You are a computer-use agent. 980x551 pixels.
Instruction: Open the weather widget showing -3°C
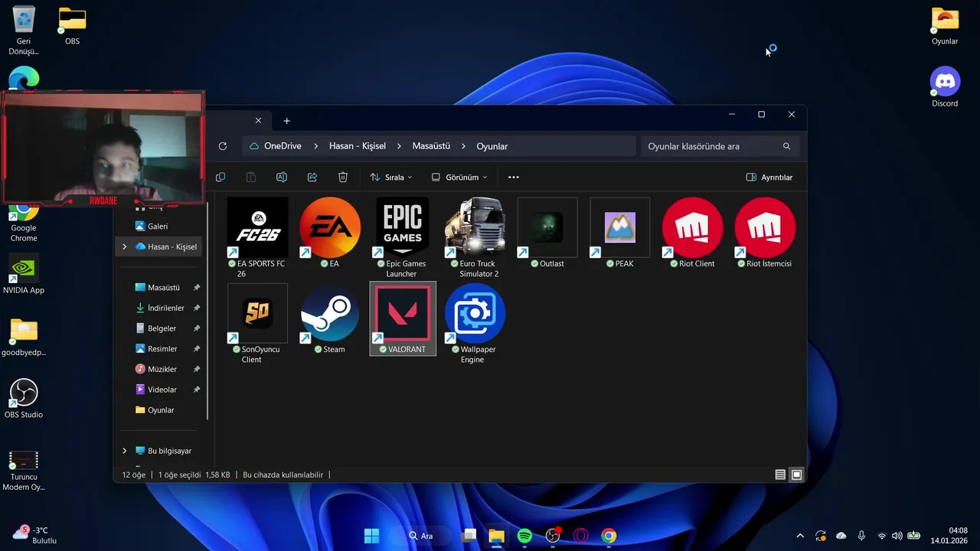35,535
